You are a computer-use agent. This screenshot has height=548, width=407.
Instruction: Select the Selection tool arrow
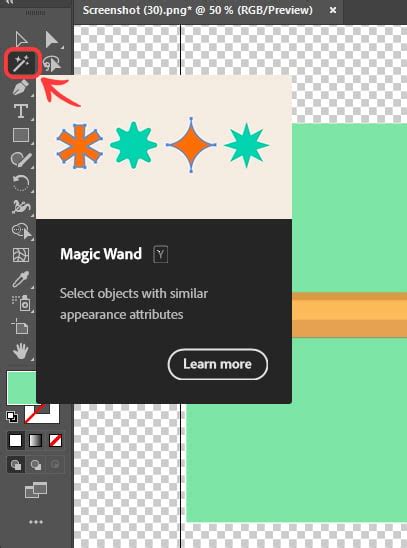(x=21, y=39)
